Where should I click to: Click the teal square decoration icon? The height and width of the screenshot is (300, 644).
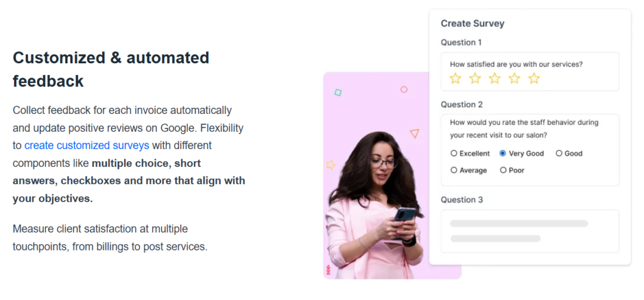tap(338, 92)
